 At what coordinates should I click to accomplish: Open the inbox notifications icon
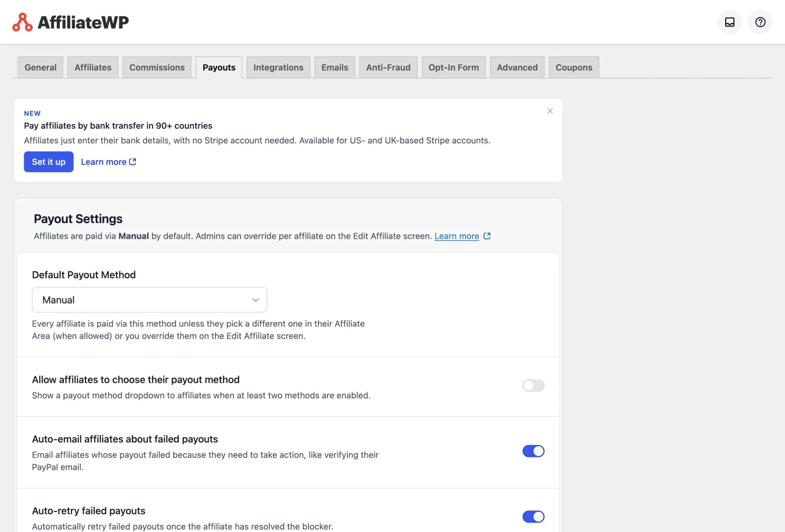point(730,22)
